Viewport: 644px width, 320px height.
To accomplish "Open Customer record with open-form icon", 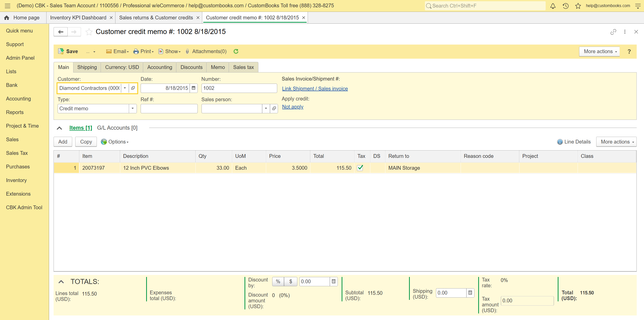I will (133, 88).
